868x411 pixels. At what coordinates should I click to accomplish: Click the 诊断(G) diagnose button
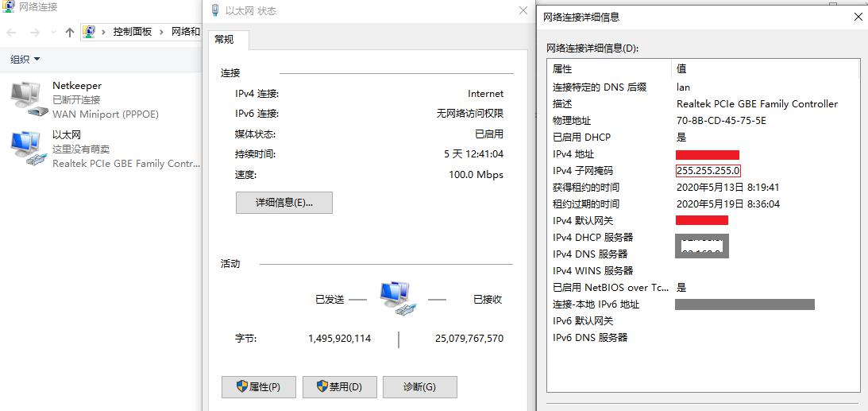419,387
